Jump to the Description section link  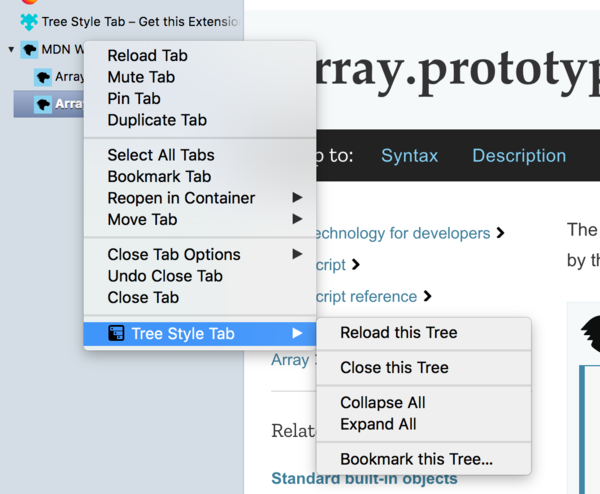pos(518,156)
